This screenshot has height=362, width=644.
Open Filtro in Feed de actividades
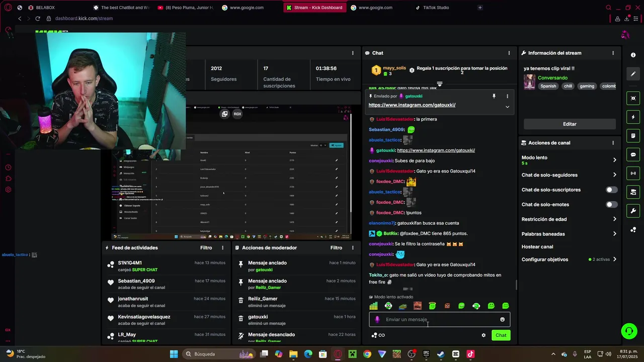206,248
